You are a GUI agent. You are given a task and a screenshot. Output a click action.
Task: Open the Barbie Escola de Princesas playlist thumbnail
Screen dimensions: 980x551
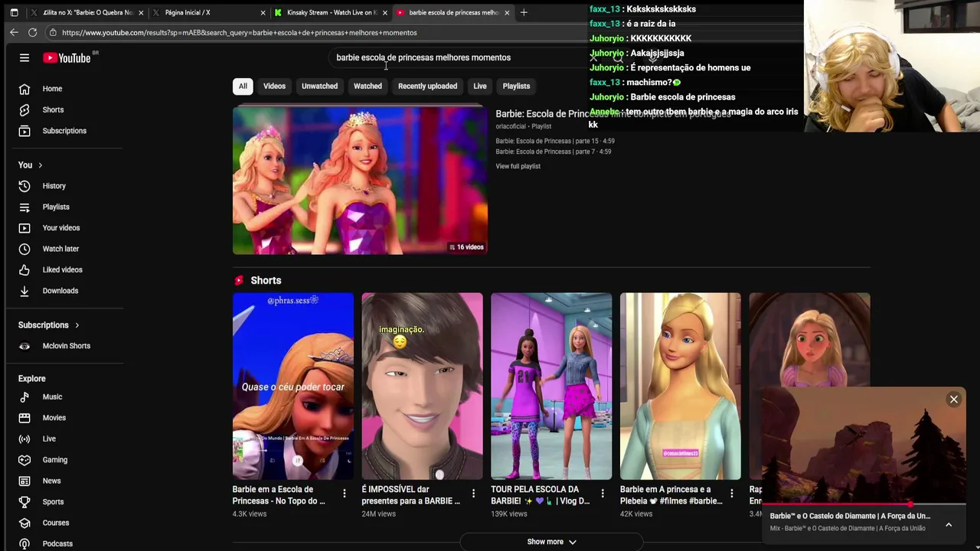(x=360, y=181)
